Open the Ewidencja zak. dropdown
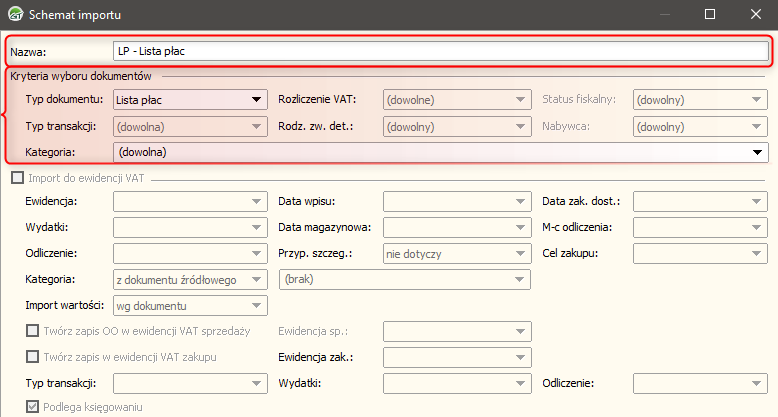The width and height of the screenshot is (778, 417). (520, 357)
